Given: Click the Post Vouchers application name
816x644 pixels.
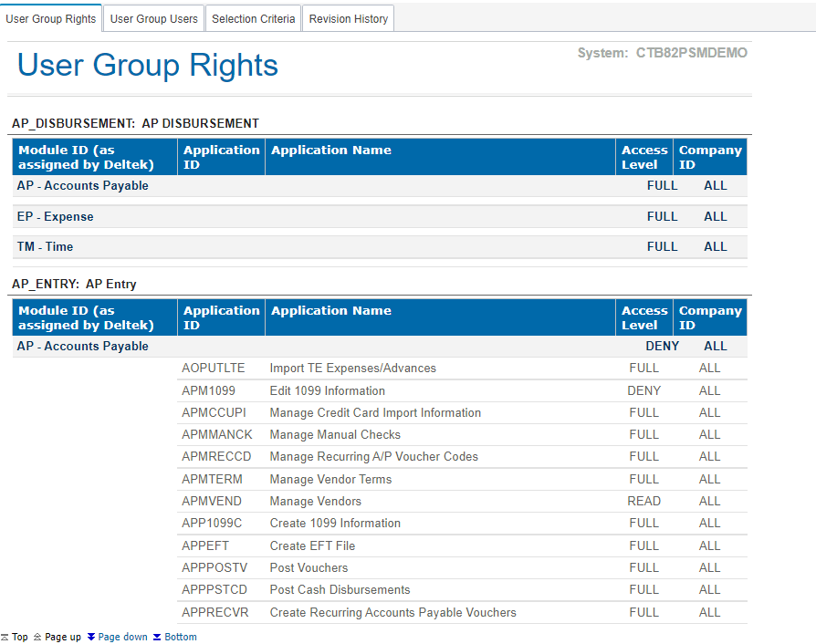Looking at the screenshot, I should pos(309,567).
